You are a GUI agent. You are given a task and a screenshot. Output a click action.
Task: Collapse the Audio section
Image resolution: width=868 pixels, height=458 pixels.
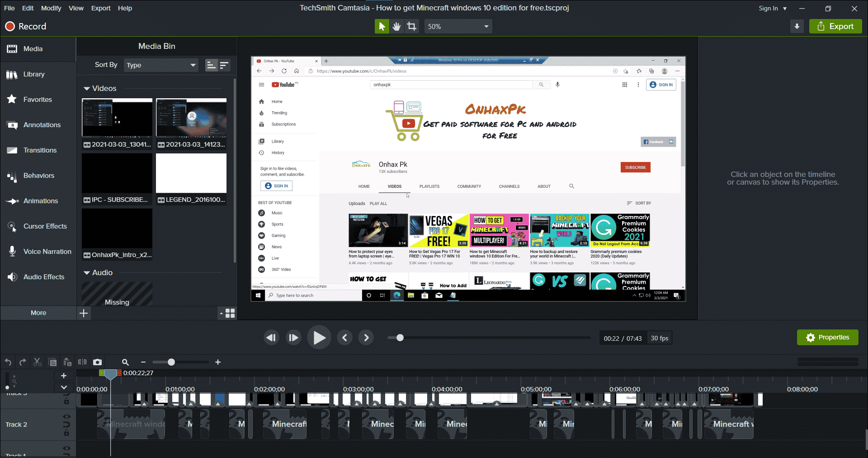86,273
